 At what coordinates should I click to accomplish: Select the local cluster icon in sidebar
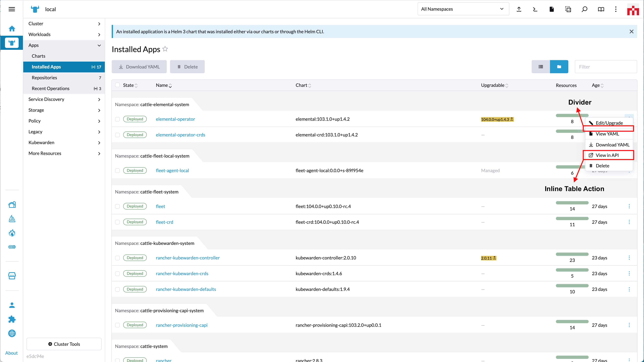click(12, 43)
